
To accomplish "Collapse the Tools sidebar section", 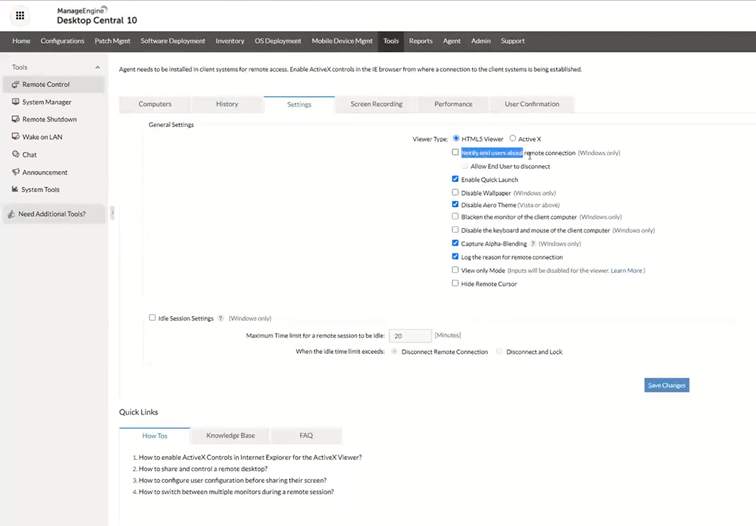I will coord(97,67).
